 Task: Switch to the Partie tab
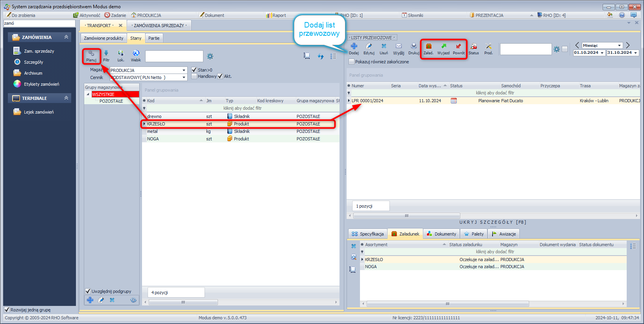click(x=154, y=38)
